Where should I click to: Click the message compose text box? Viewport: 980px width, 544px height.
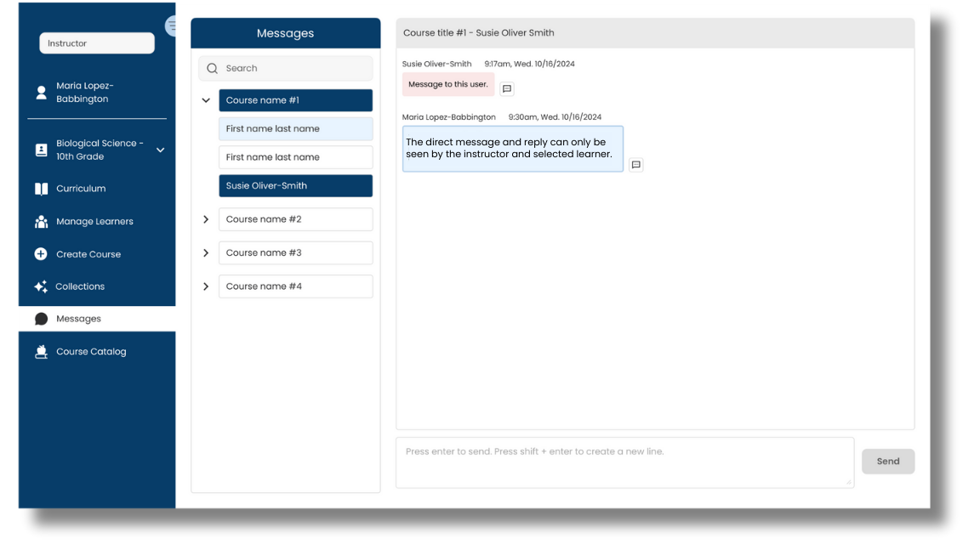[x=624, y=462]
